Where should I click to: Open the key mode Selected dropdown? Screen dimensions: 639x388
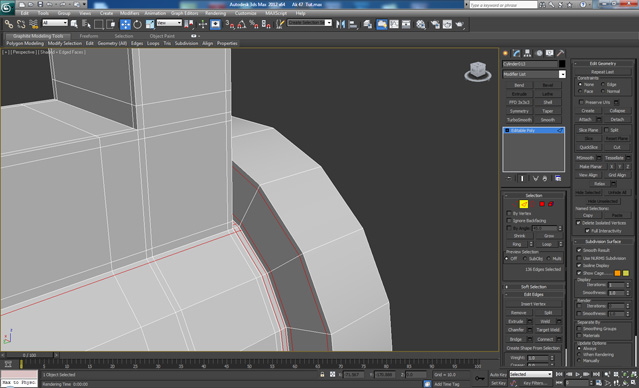[x=531, y=374]
